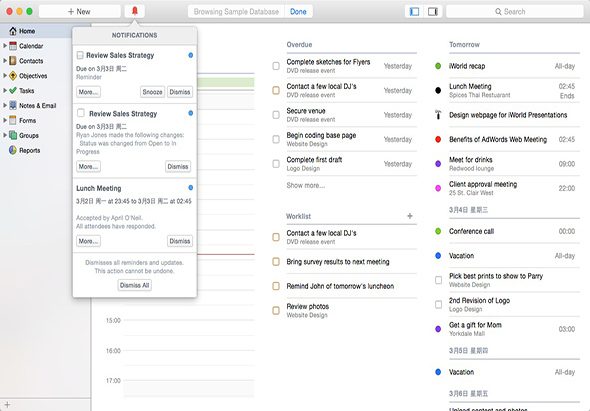Screen dimensions: 590x411
Task: Check off Complete first draft task
Action: (276, 164)
